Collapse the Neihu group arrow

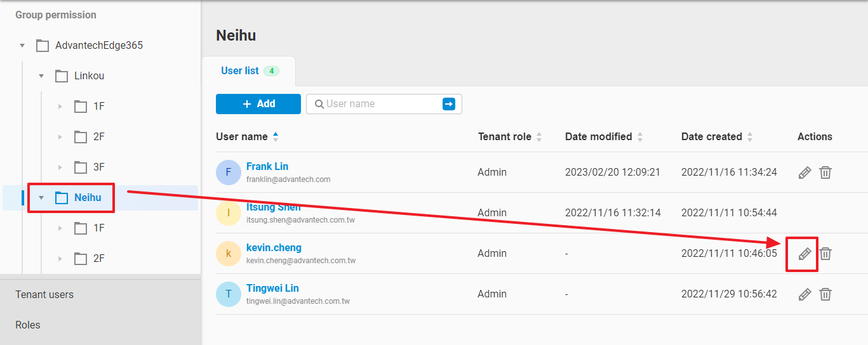coord(41,198)
